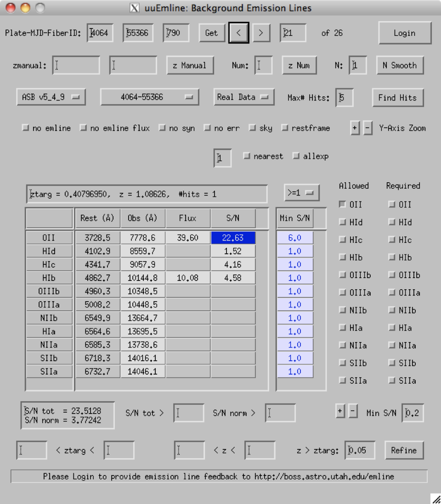Screen dimensions: 441x504
Task: Open the 4064-55366 plate dropdown
Action: (x=149, y=97)
